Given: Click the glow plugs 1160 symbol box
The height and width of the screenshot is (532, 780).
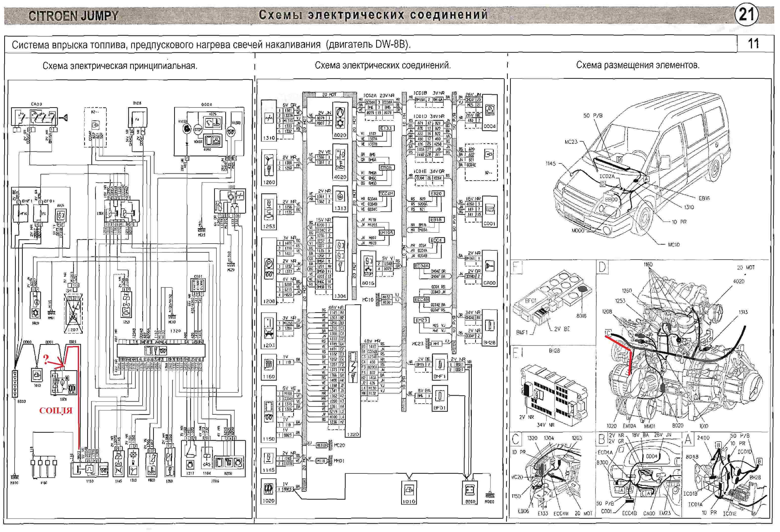Looking at the screenshot, I should pos(268,365).
